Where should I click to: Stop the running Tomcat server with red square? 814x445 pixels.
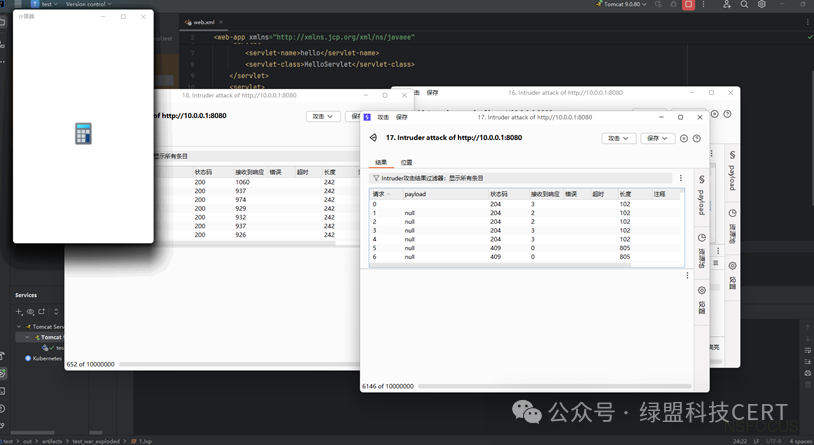[688, 4]
